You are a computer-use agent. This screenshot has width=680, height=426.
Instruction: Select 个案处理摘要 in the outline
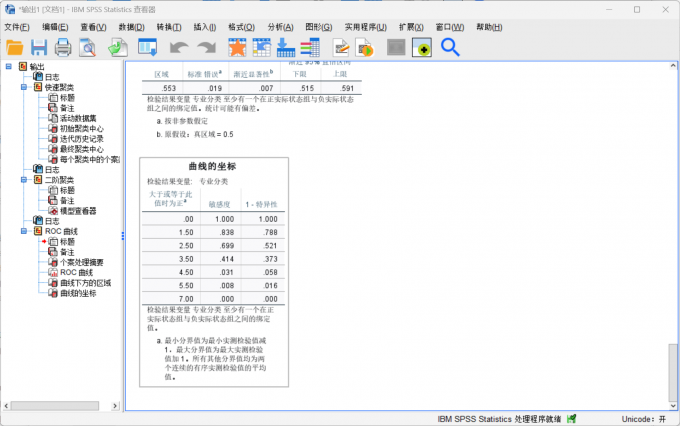(x=82, y=262)
